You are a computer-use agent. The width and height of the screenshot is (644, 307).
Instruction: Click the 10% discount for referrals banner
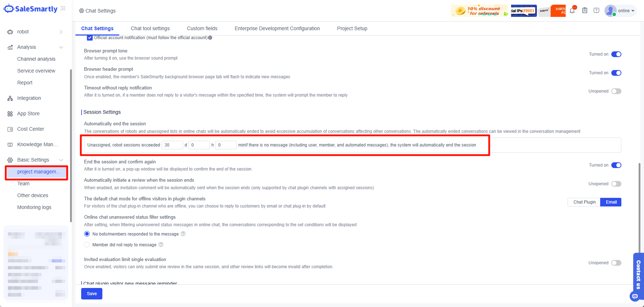click(480, 11)
